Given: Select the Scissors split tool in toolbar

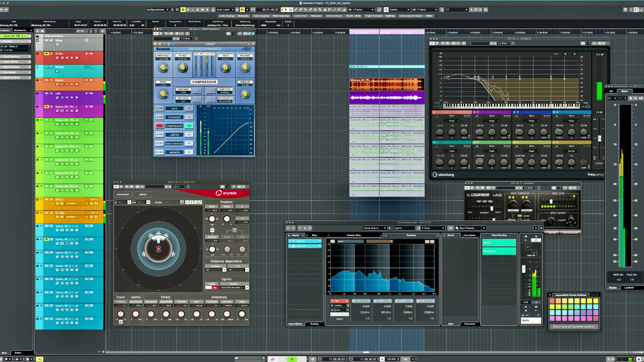Looking at the screenshot, I should pyautogui.click(x=305, y=9).
